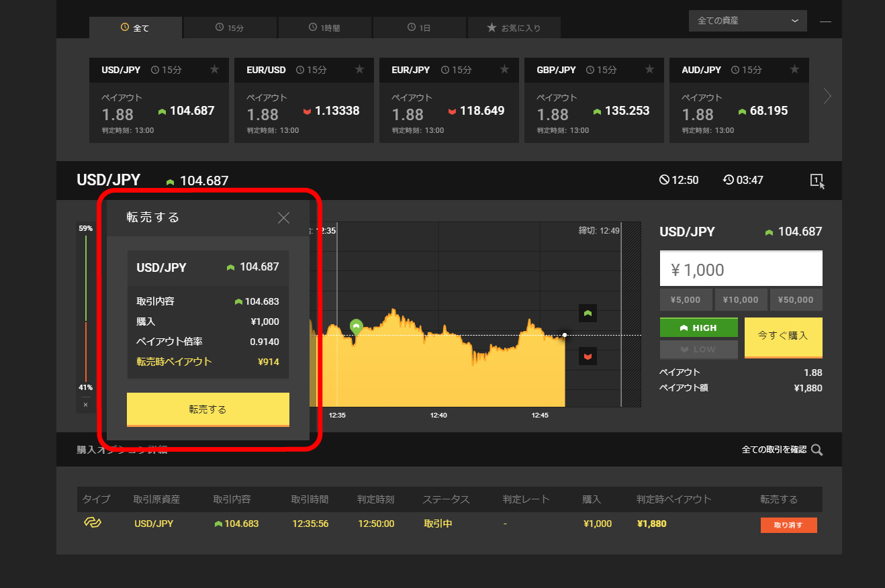The height and width of the screenshot is (588, 885).
Task: Click the 12:50:00 判定時刻 cell
Action: coord(376,524)
